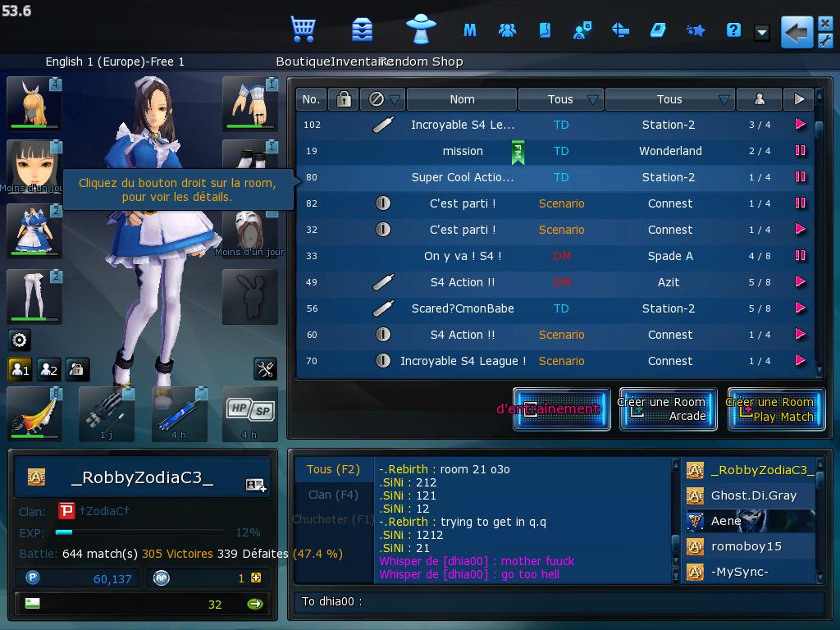
Task: Select the blue maid dress slot
Action: tap(34, 231)
